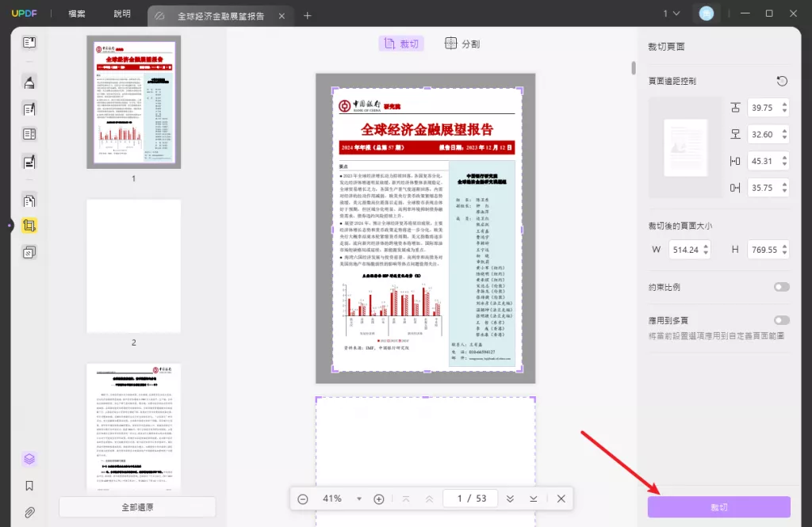This screenshot has height=527, width=812.
Task: Switch to the 裁切 mode tab
Action: point(401,44)
